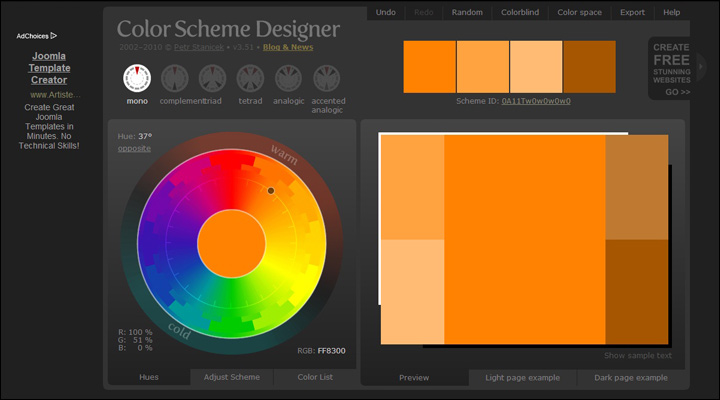Toggle Show sample text

tap(637, 355)
